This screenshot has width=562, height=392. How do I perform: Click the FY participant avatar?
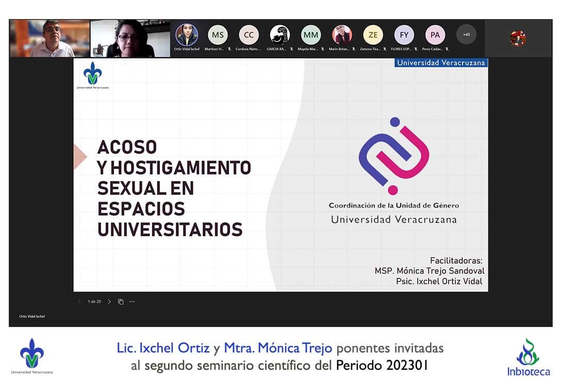(x=404, y=35)
